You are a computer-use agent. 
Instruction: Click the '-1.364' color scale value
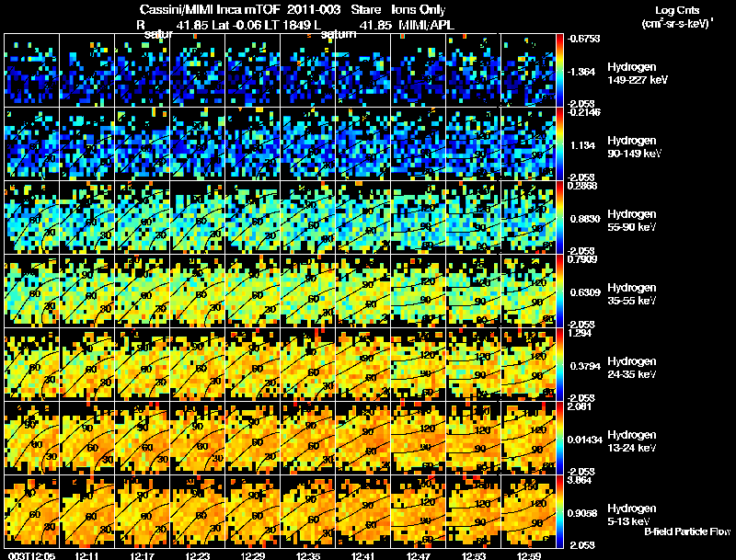pos(583,72)
